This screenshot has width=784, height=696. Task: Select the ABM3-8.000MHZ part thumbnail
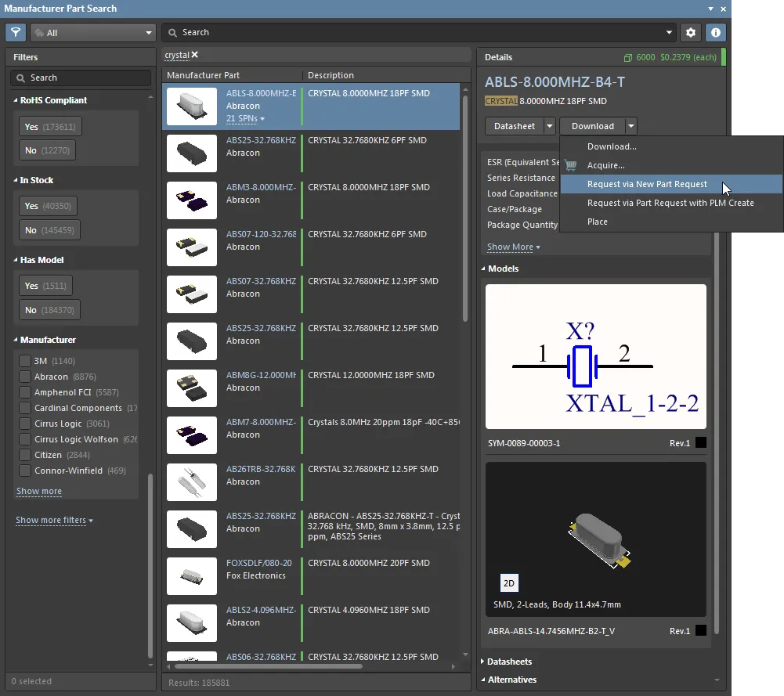coord(192,200)
